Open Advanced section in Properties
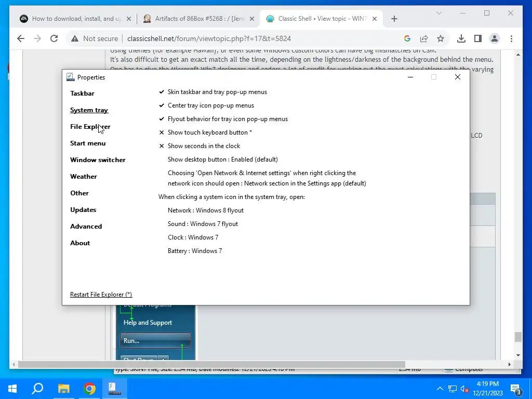 pyautogui.click(x=86, y=227)
